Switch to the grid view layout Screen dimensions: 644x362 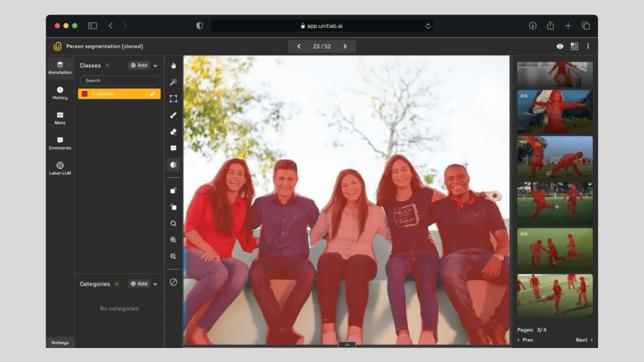click(574, 46)
